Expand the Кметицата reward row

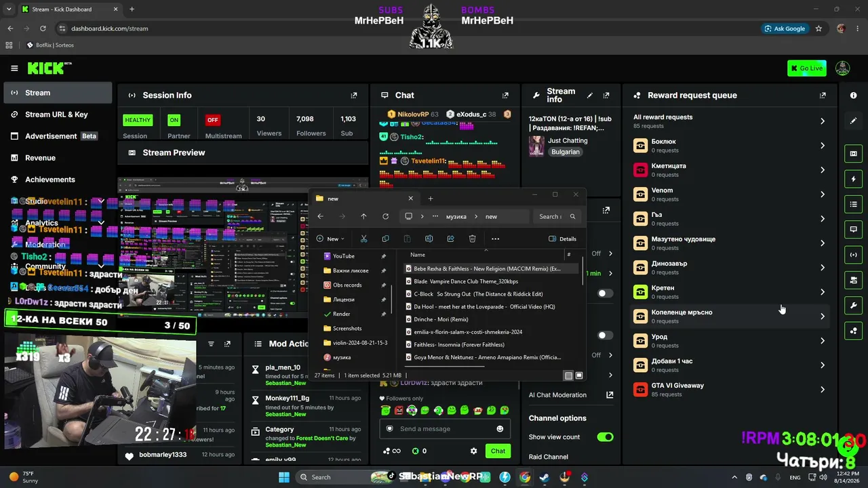pyautogui.click(x=823, y=170)
